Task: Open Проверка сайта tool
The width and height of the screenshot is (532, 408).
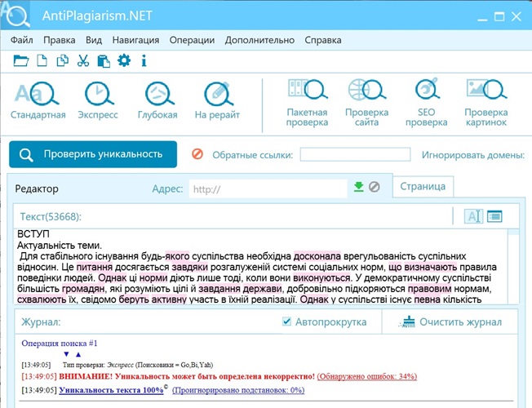Action: pos(366,103)
